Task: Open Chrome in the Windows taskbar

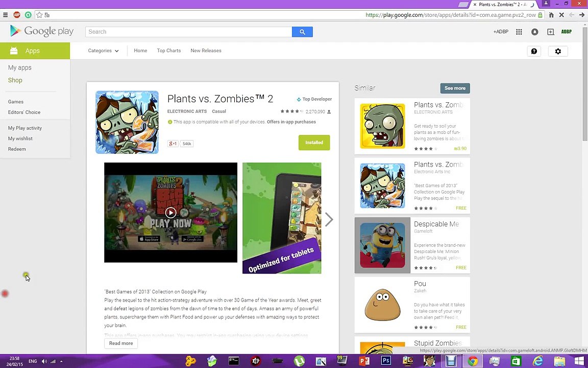Action: [473, 361]
